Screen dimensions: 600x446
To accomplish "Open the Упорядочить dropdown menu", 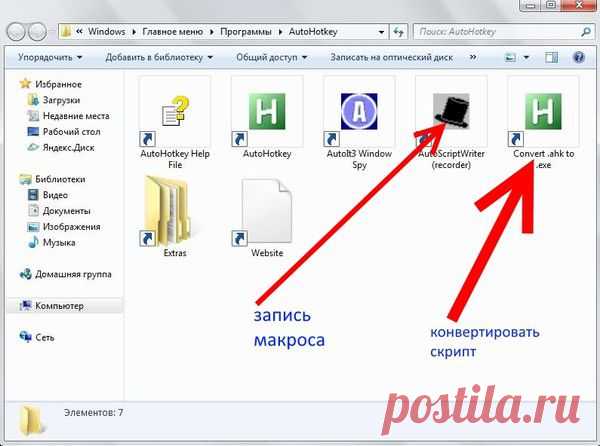I will pyautogui.click(x=50, y=57).
